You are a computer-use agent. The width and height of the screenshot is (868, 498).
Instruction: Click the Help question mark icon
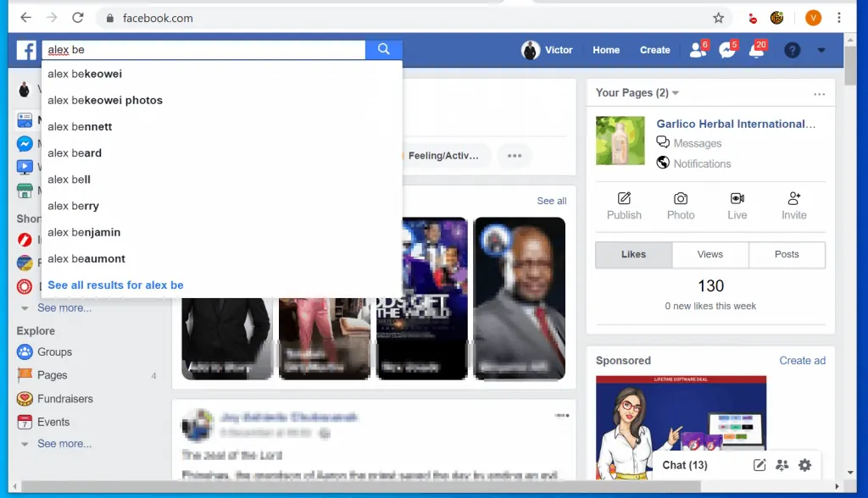point(792,50)
